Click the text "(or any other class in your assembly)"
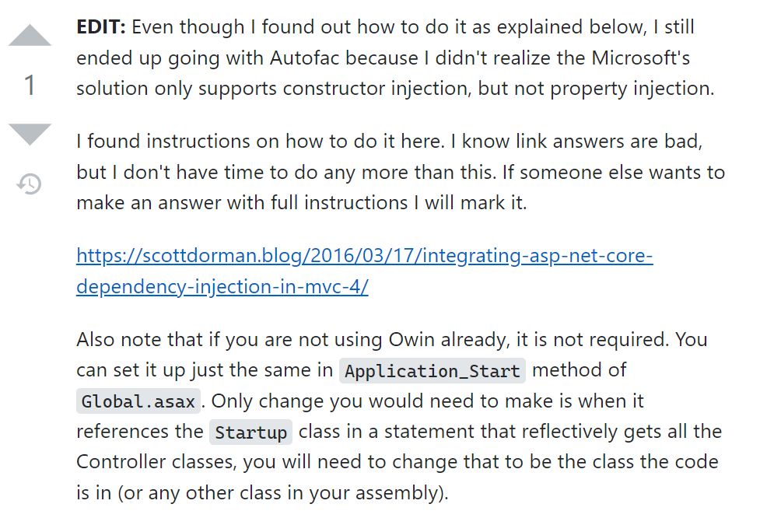The height and width of the screenshot is (532, 760). tap(282, 493)
